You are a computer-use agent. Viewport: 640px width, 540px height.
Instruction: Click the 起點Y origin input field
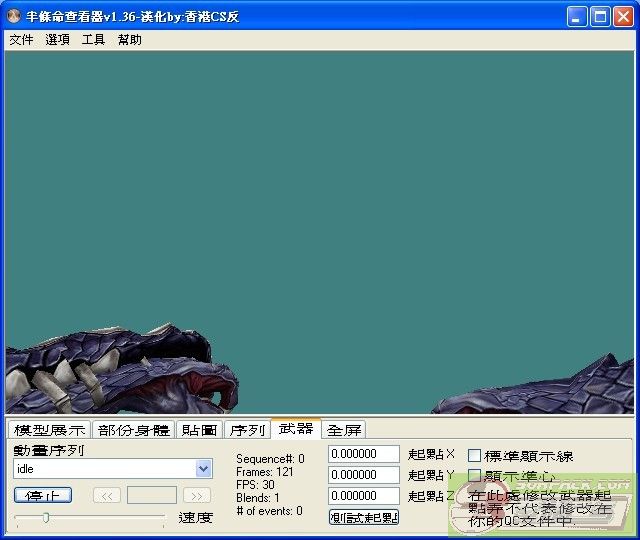tap(364, 475)
